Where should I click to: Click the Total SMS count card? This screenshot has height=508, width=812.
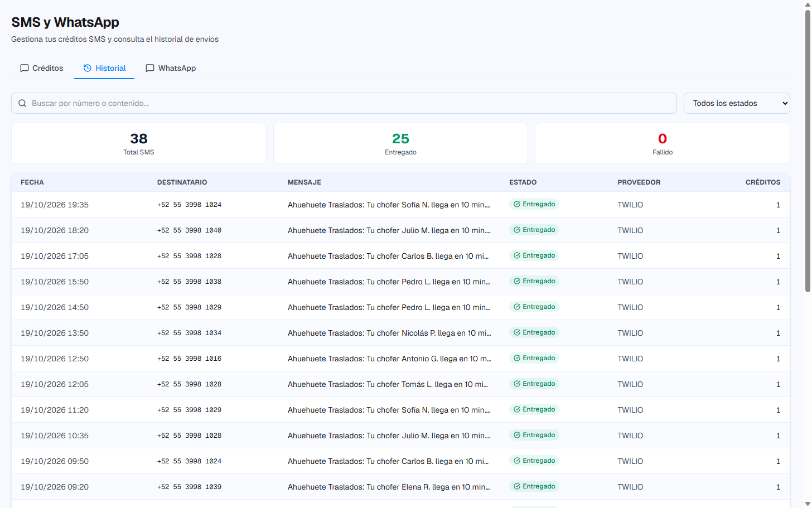[139, 143]
